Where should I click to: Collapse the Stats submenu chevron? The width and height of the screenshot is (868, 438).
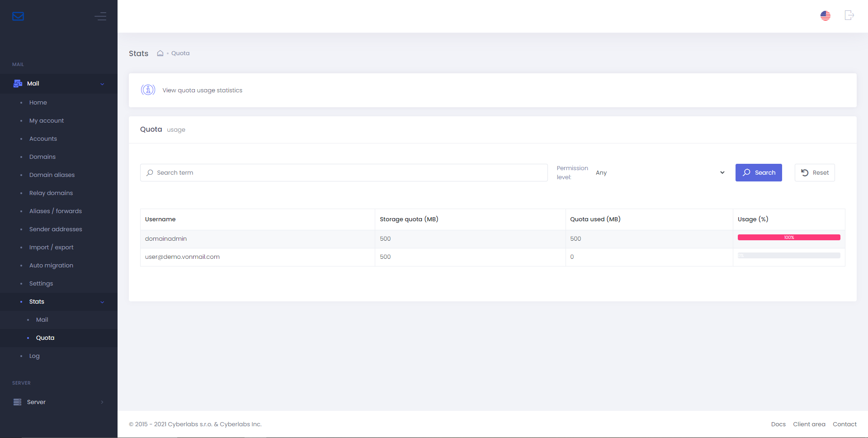pyautogui.click(x=102, y=302)
